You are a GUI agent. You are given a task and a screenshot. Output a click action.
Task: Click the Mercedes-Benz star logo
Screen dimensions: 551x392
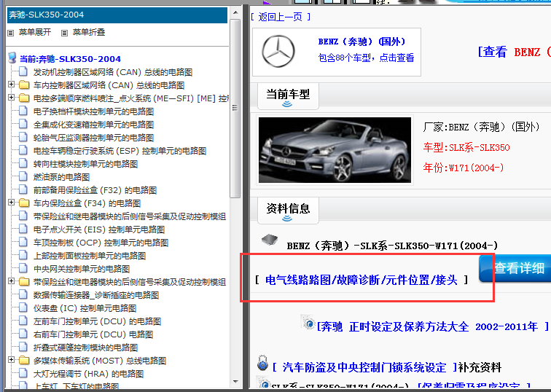tap(278, 51)
